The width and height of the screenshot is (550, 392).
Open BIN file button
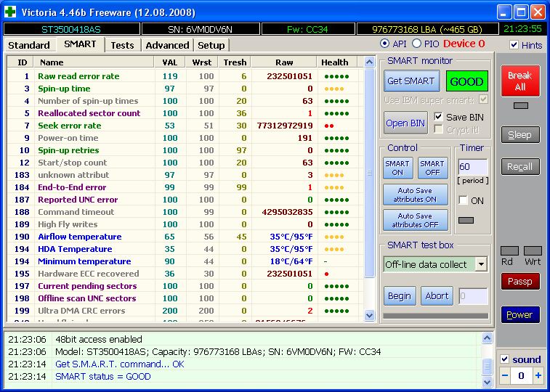point(405,123)
